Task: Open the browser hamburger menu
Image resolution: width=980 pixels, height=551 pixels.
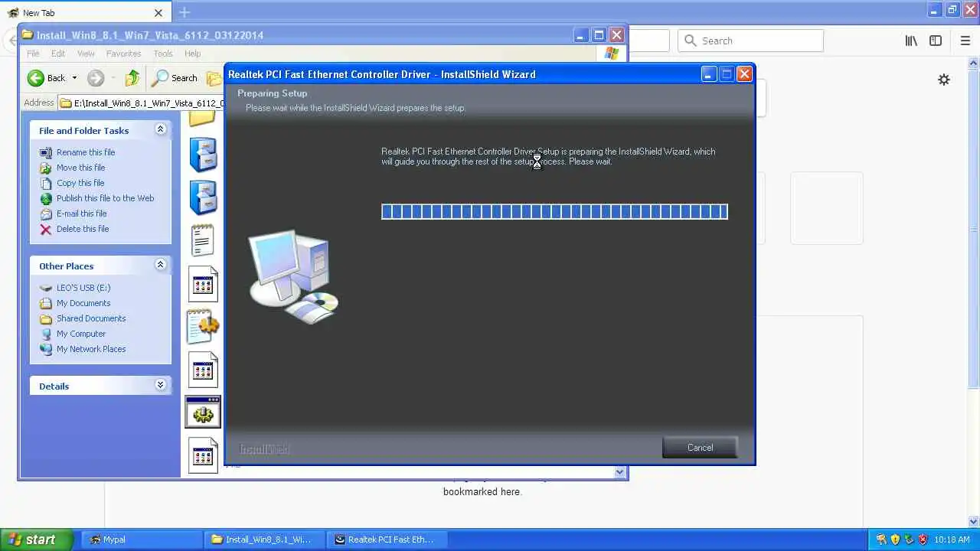Action: [965, 41]
